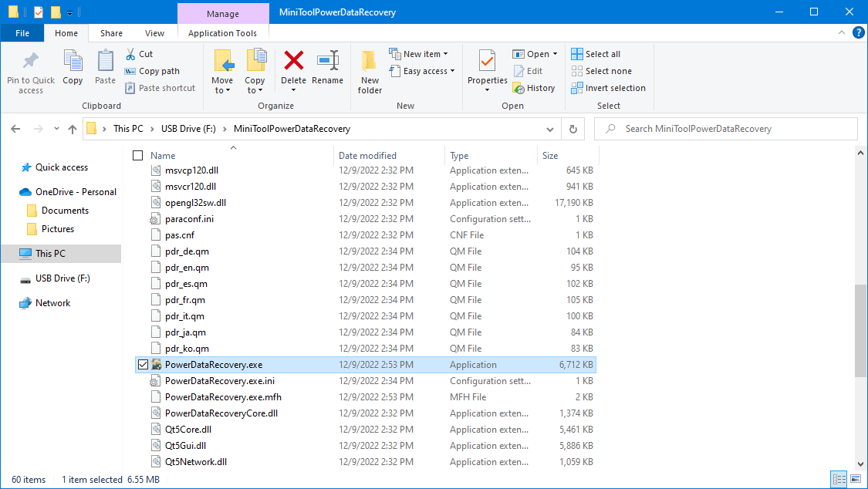This screenshot has height=489, width=868.
Task: Open Documents under OneDrive
Action: (x=58, y=211)
